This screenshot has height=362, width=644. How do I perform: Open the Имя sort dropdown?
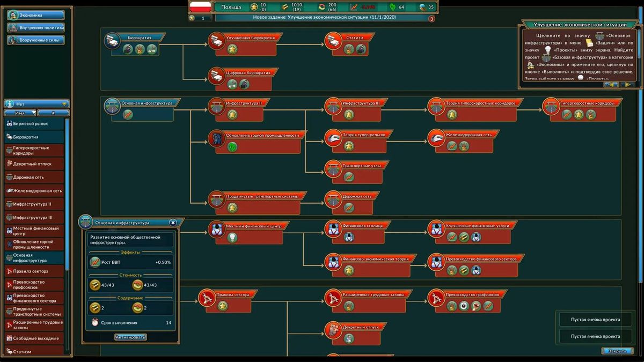tap(20, 113)
